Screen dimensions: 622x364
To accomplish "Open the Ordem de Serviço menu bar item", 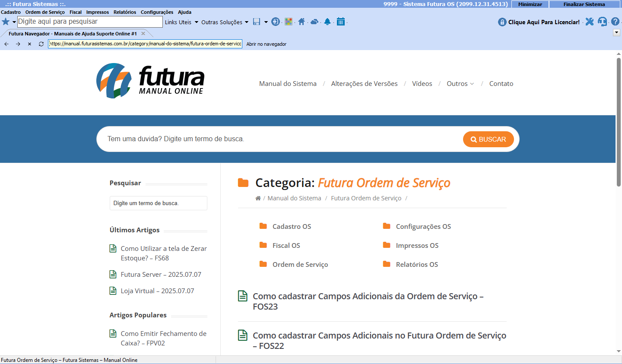I will click(x=45, y=12).
